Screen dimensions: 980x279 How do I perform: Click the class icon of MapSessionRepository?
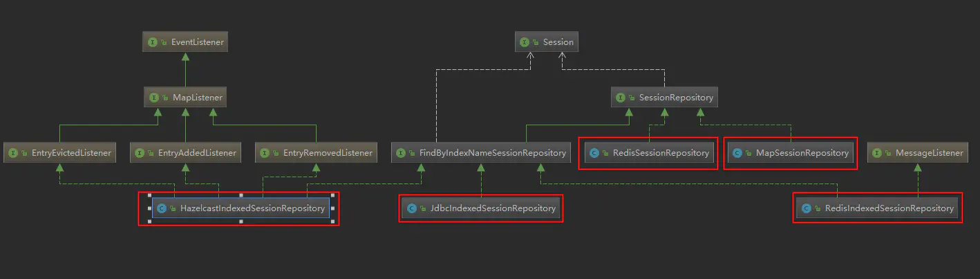pos(737,152)
